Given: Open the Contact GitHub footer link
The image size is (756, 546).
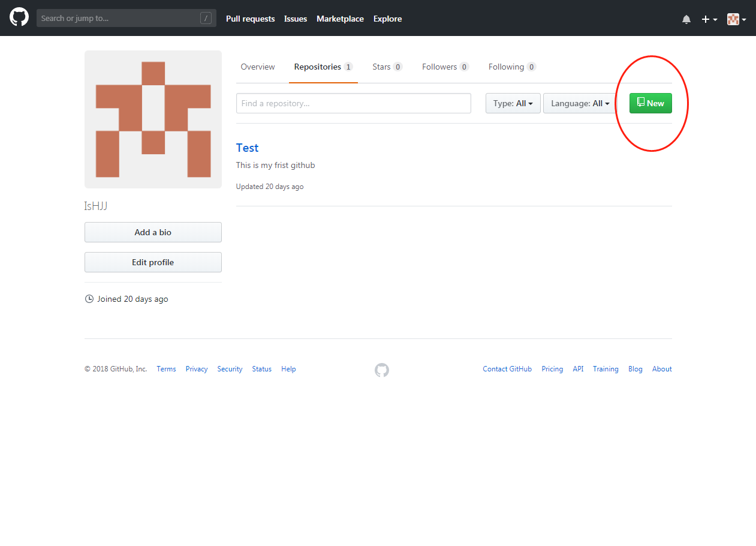Looking at the screenshot, I should [507, 369].
